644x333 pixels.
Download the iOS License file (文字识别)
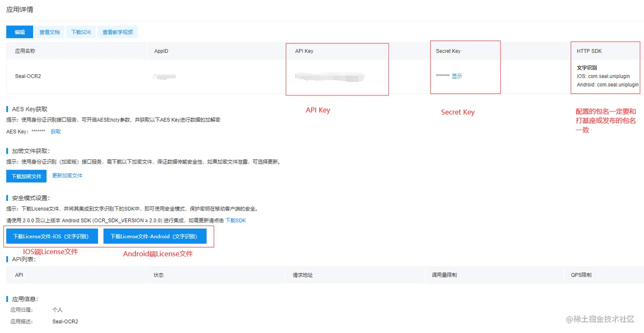tap(52, 236)
